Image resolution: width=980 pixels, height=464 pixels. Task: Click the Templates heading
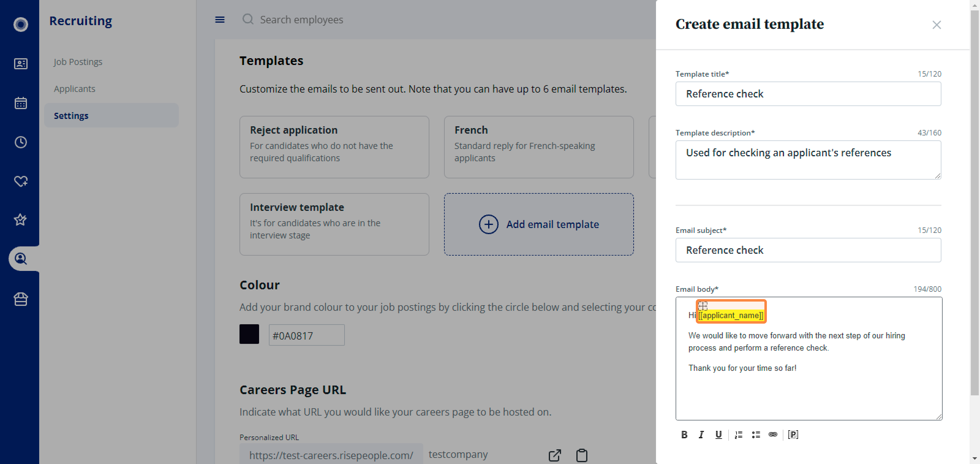tap(271, 60)
